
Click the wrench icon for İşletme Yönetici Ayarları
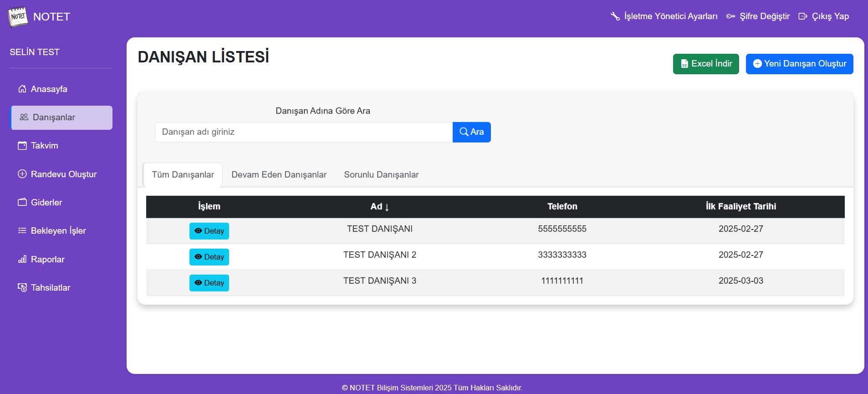615,16
